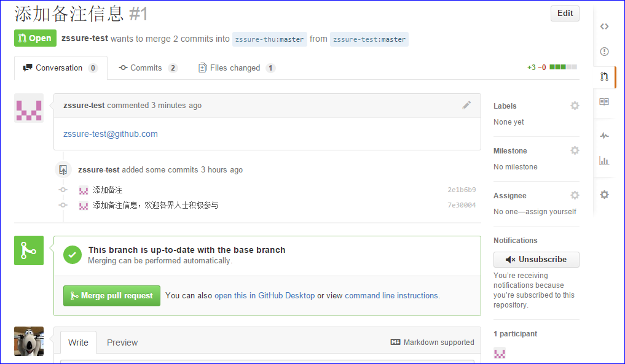The image size is (625, 364).
Task: Select the Write tab in the comment editor
Action: tap(78, 343)
